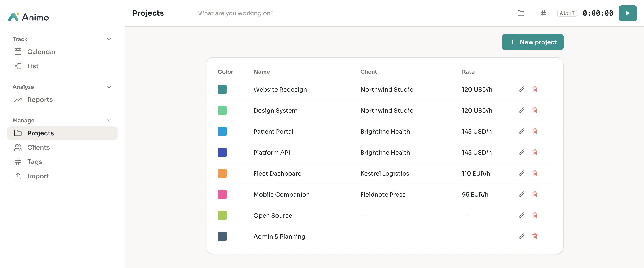The image size is (644, 268).
Task: Delete the Mobile Companion project
Action: (x=535, y=194)
